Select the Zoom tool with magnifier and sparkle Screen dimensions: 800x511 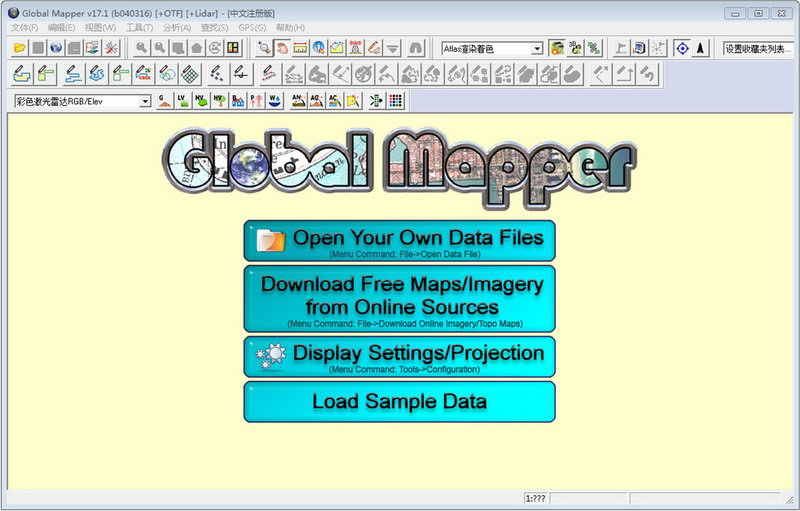point(264,48)
